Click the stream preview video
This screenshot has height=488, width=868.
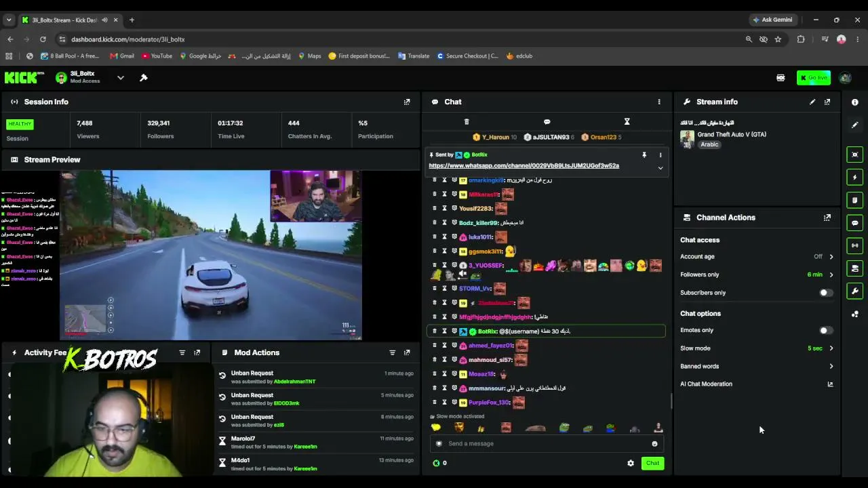[211, 255]
